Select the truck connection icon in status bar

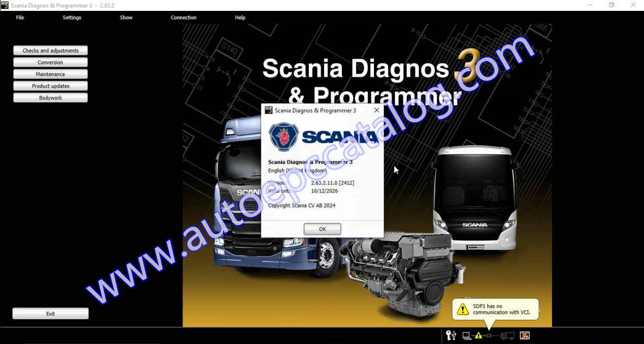(x=508, y=336)
